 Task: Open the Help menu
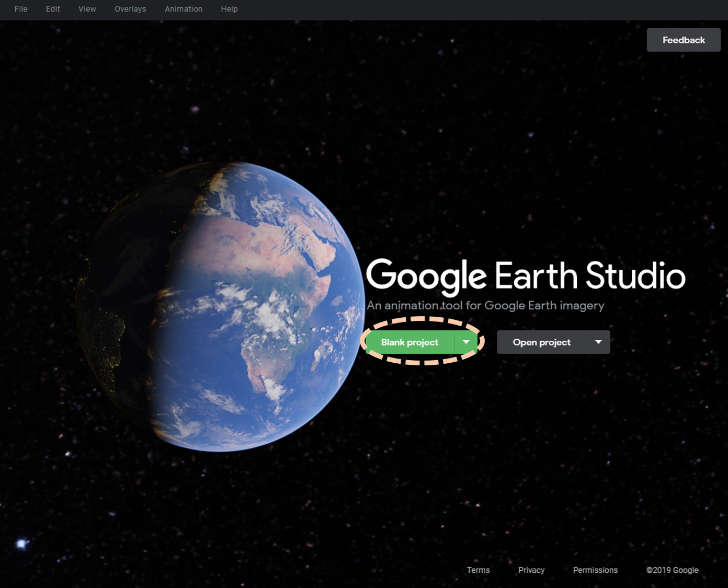229,9
